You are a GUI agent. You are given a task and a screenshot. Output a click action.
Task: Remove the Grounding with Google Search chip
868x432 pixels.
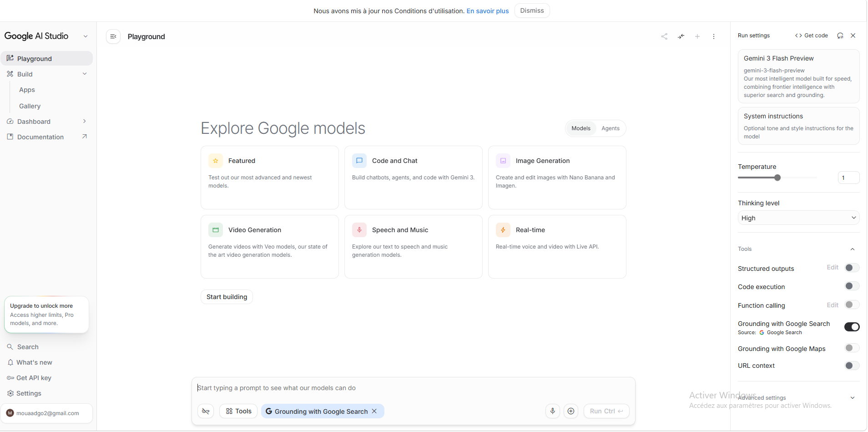374,411
